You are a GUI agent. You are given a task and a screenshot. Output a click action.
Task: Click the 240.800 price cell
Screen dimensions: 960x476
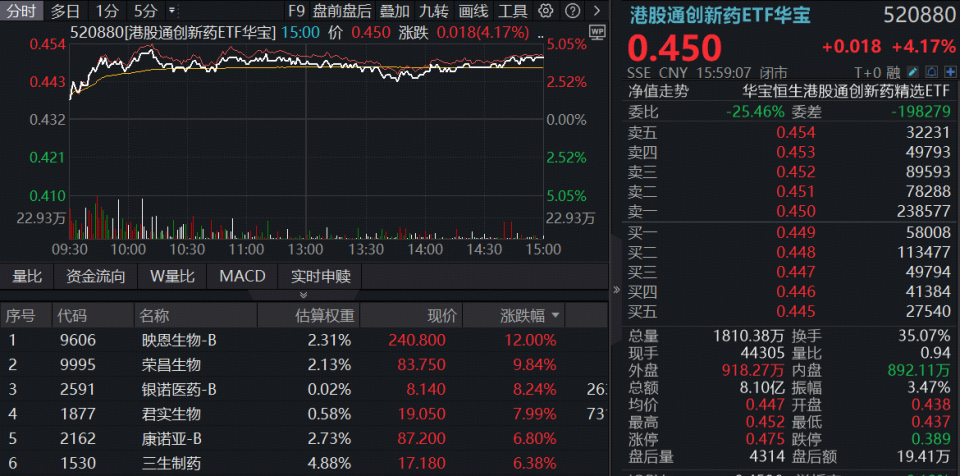pos(416,340)
